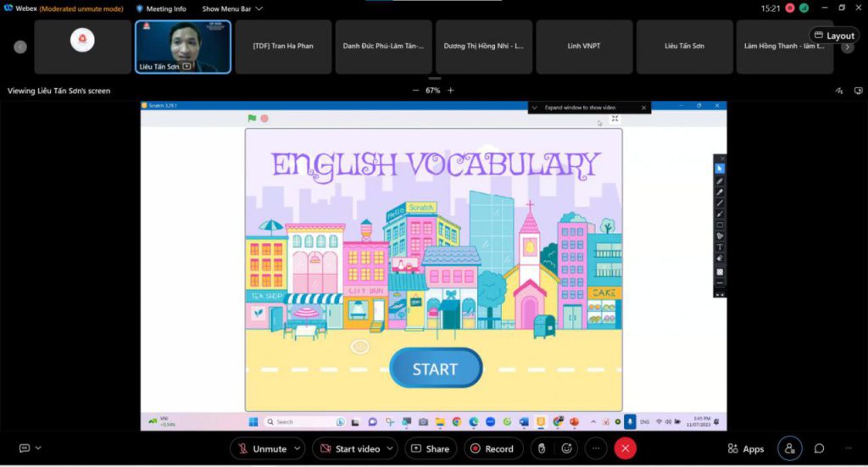Image resolution: width=868 pixels, height=467 pixels.
Task: Zoom in on shared screen with plus
Action: tap(451, 91)
